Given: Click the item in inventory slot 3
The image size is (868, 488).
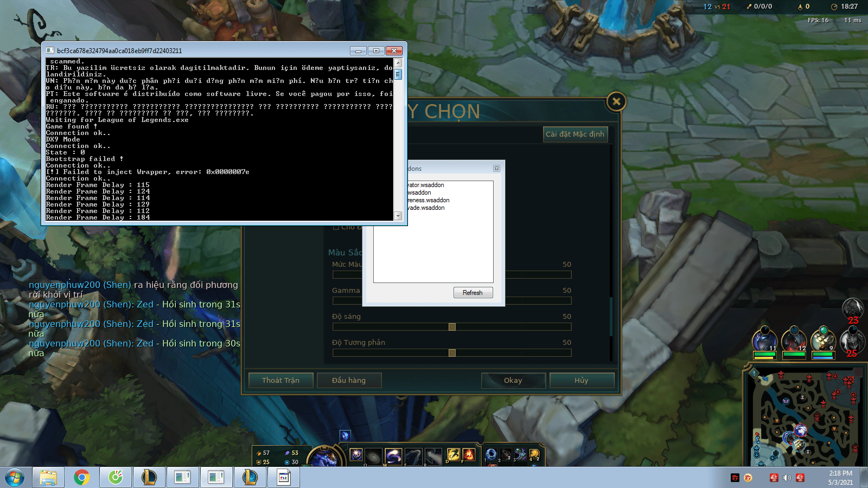Looking at the screenshot, I should pos(520,454).
